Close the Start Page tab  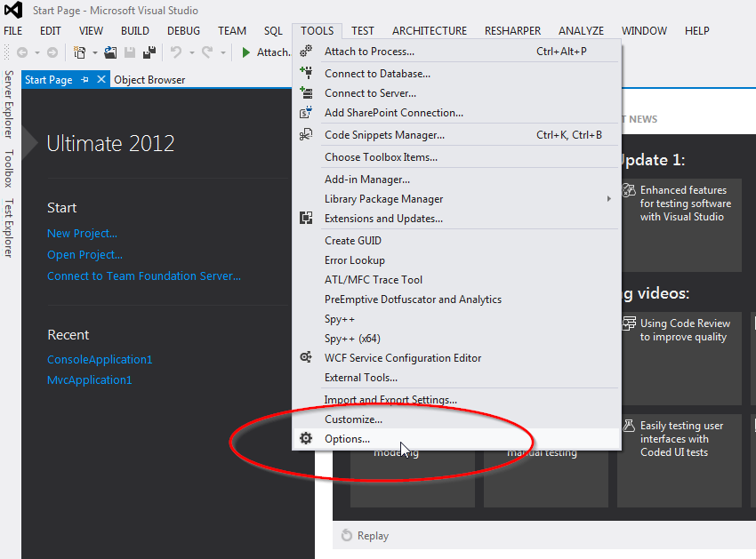pos(101,80)
